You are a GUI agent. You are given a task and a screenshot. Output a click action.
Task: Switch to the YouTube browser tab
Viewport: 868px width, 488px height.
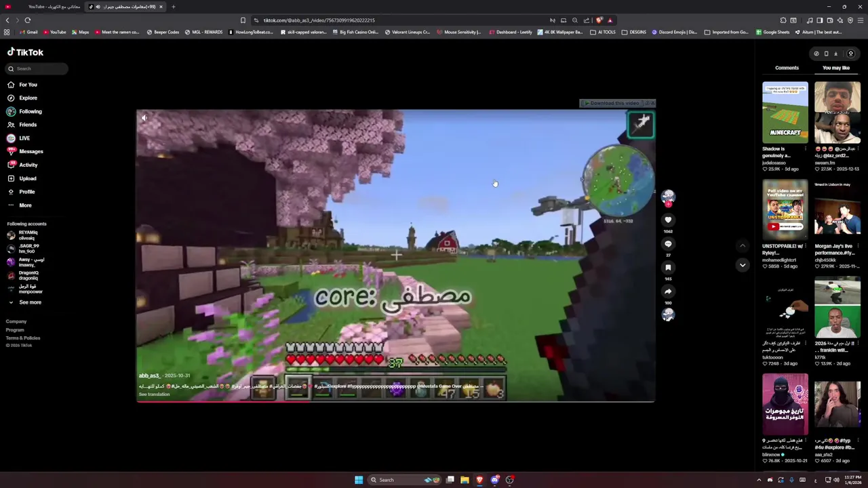(44, 7)
